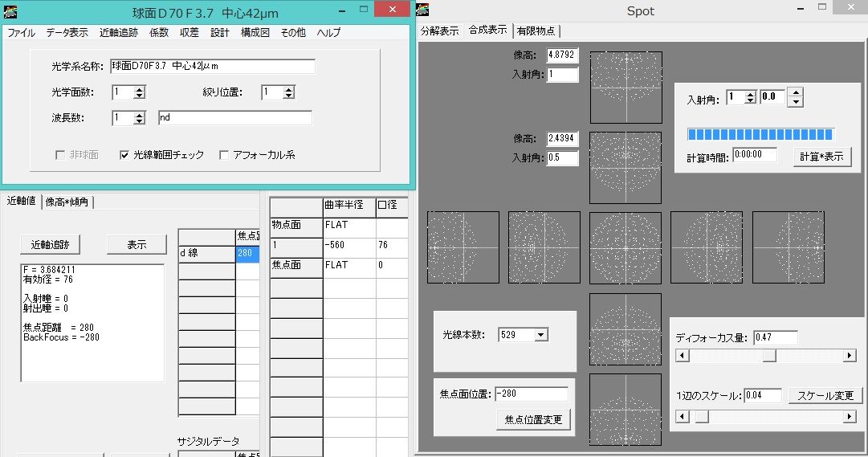Increase 絞り位置 with the up arrow
The image size is (868, 457).
click(288, 89)
